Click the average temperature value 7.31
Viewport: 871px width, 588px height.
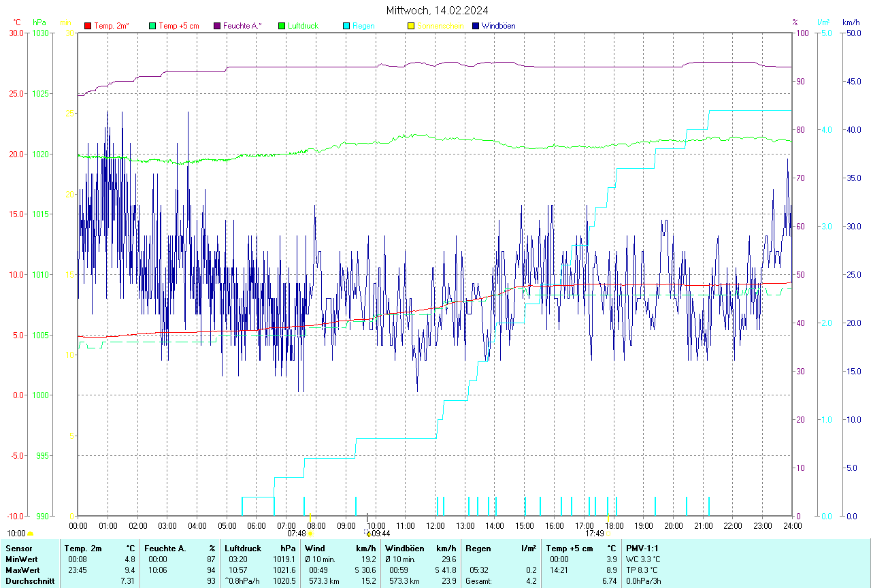tap(128, 581)
